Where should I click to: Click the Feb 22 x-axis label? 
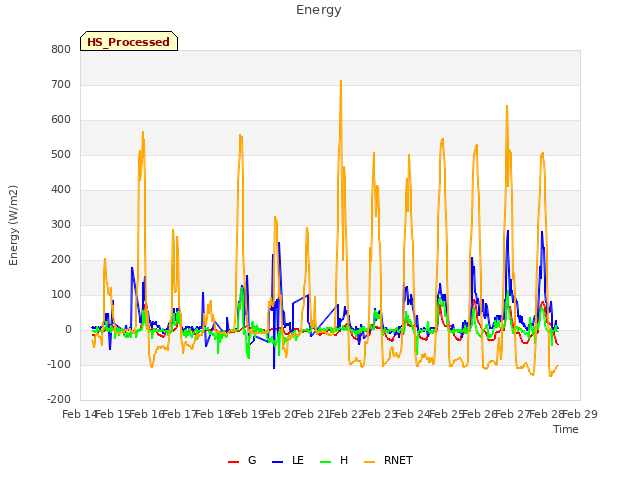click(x=347, y=414)
